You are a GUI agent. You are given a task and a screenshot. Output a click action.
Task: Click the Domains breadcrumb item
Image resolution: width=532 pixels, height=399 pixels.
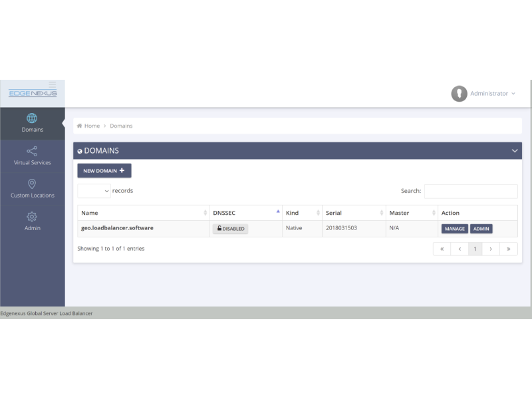(121, 126)
